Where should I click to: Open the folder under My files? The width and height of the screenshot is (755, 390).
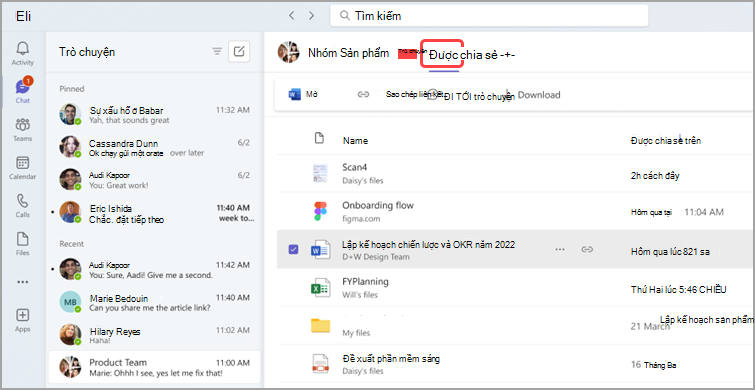pos(320,326)
